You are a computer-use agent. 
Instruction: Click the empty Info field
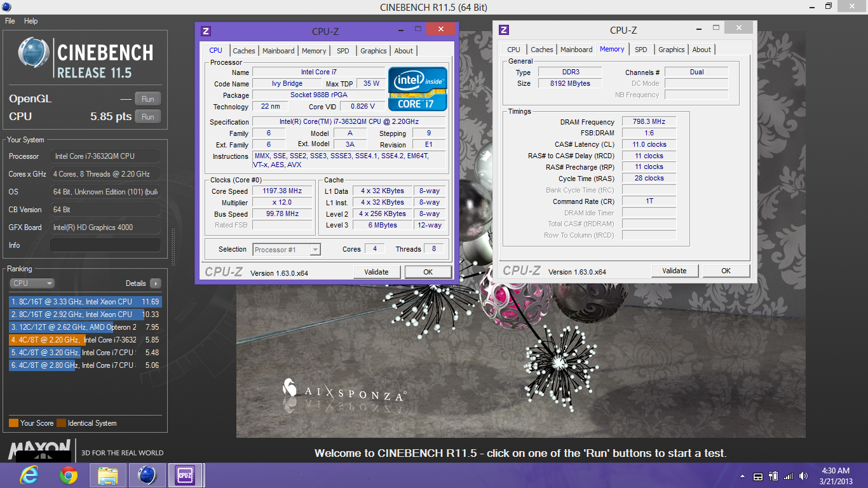(105, 245)
